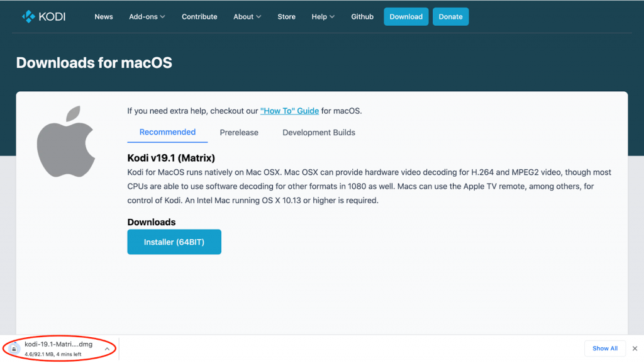Expand the kodi dmg download options chevron
This screenshot has height=363, width=644.
pyautogui.click(x=107, y=349)
